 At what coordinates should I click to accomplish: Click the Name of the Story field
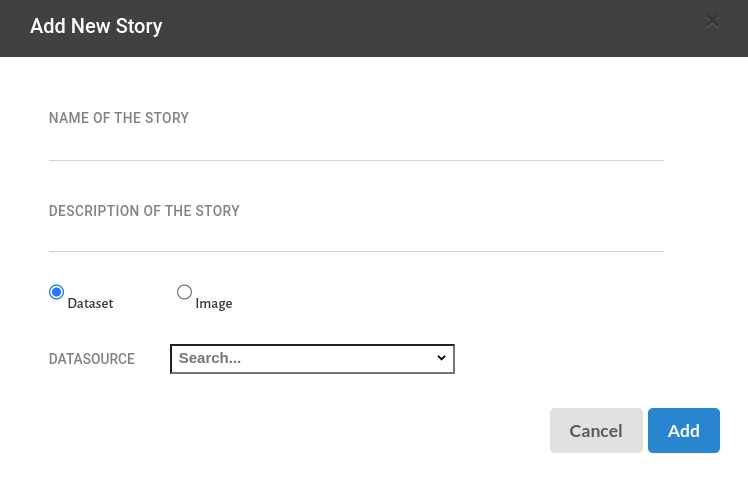tap(355, 145)
